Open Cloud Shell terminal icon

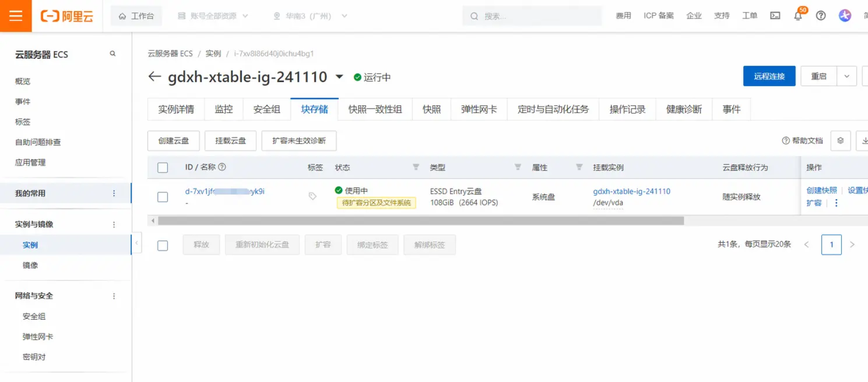click(775, 16)
